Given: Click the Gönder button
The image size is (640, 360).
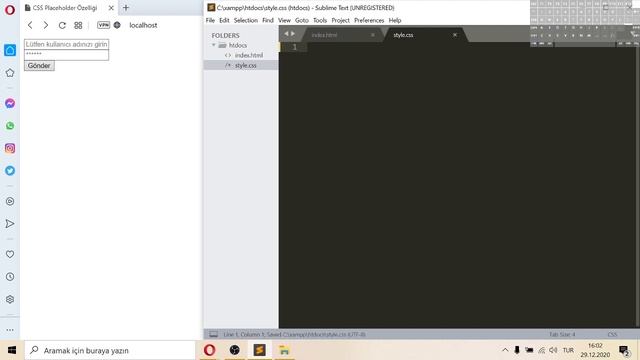Looking at the screenshot, I should pos(39,66).
